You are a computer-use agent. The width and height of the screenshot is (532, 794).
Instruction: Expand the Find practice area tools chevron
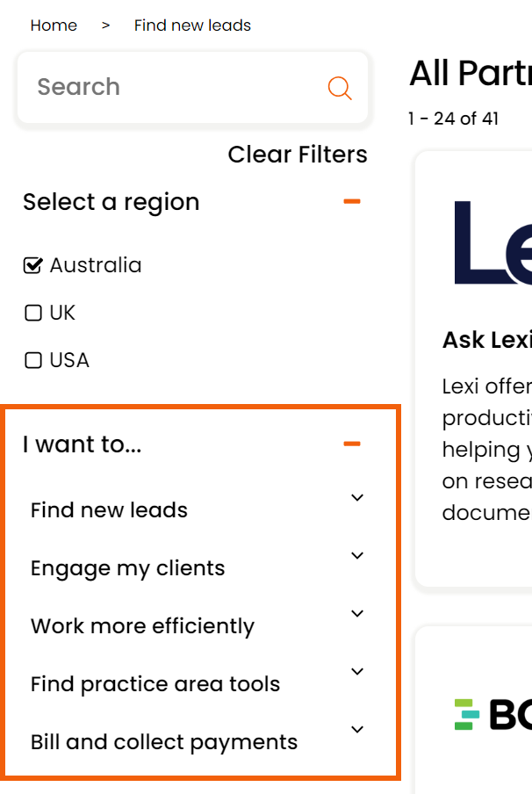tap(357, 671)
